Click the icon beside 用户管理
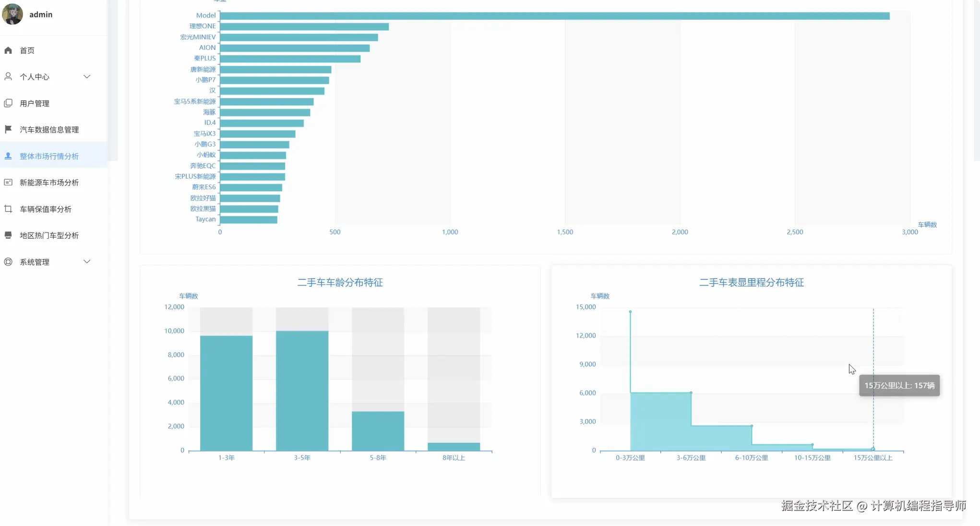The width and height of the screenshot is (980, 526). (x=8, y=103)
